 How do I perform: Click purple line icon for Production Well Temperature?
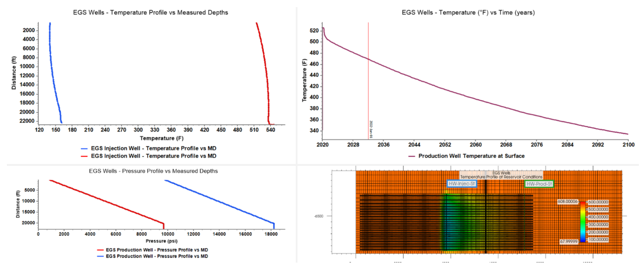pyautogui.click(x=412, y=156)
